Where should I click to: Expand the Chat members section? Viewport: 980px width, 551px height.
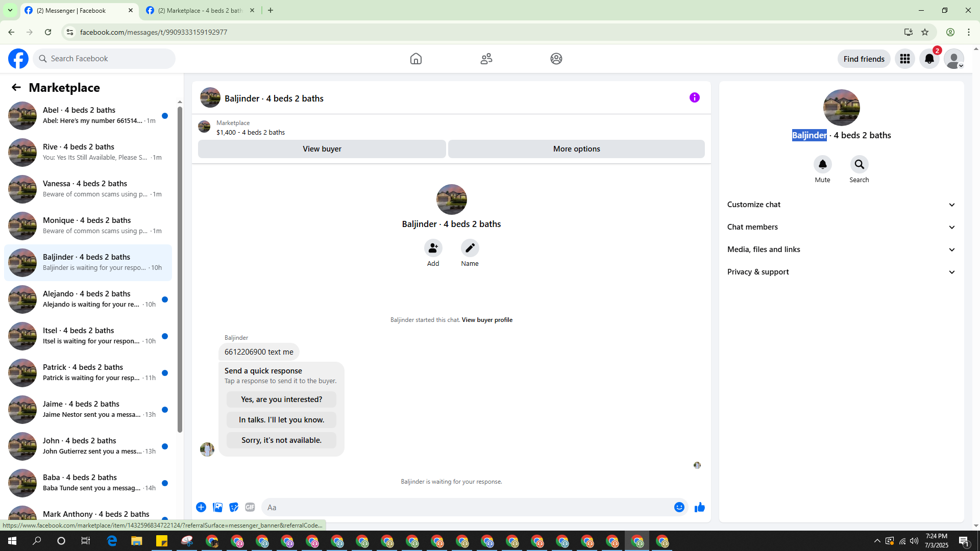pos(841,227)
